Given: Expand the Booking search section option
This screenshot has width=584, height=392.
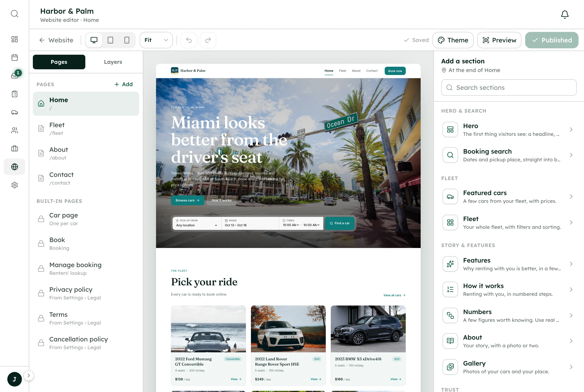Looking at the screenshot, I should click(509, 155).
